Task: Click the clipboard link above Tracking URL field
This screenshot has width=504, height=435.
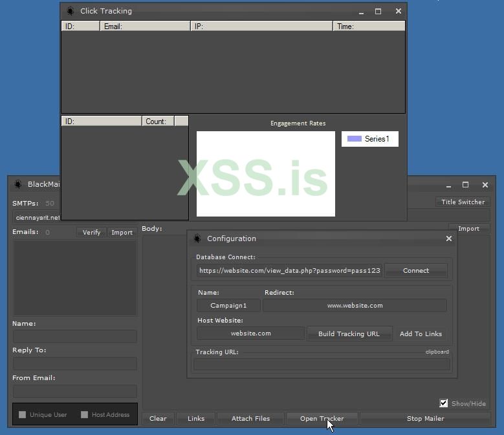Action: pyautogui.click(x=437, y=352)
